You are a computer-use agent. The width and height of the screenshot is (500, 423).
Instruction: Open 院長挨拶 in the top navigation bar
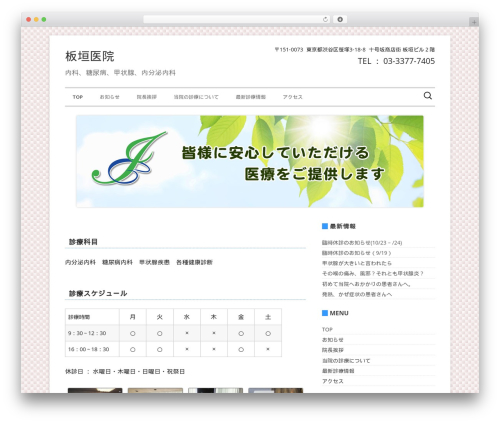click(147, 97)
